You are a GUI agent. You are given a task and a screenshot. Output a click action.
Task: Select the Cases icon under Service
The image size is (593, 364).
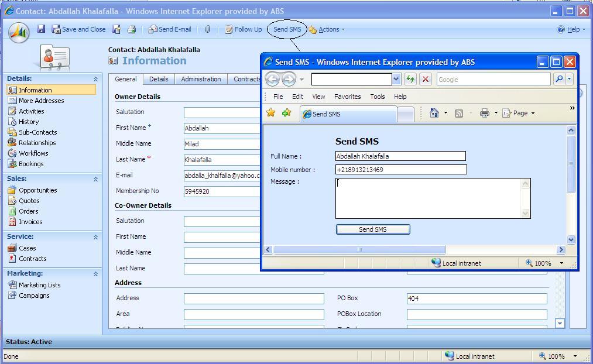tap(13, 248)
